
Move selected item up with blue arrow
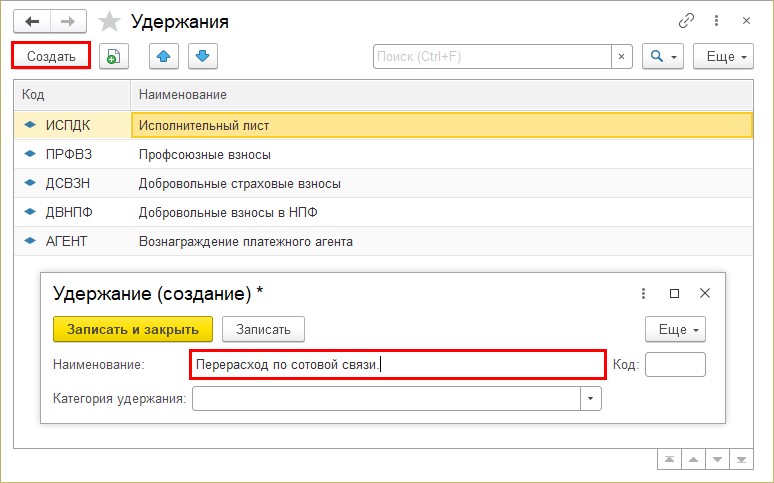point(164,56)
